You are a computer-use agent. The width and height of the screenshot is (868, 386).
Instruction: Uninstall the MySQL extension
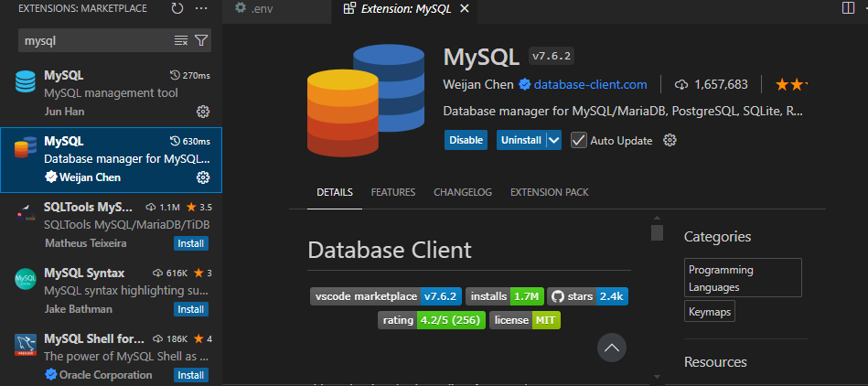(x=521, y=140)
